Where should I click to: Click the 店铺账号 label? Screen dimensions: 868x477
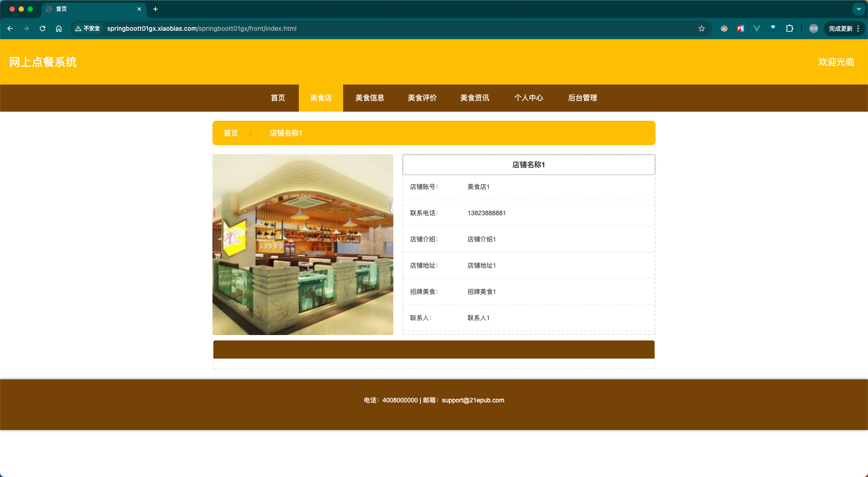pos(424,187)
